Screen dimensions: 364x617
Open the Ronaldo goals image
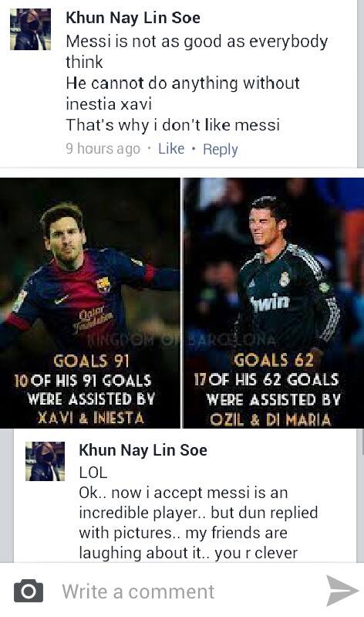[274, 303]
